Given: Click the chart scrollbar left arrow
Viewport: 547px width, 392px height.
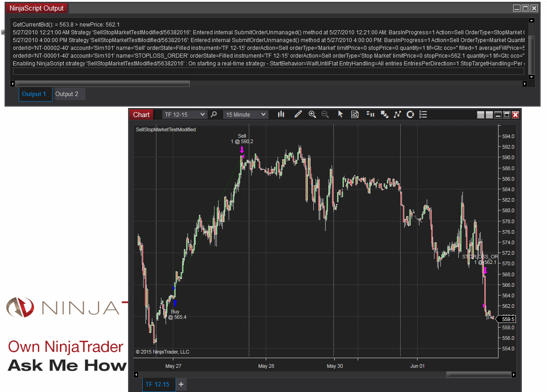Looking at the screenshot, I should tap(136, 375).
